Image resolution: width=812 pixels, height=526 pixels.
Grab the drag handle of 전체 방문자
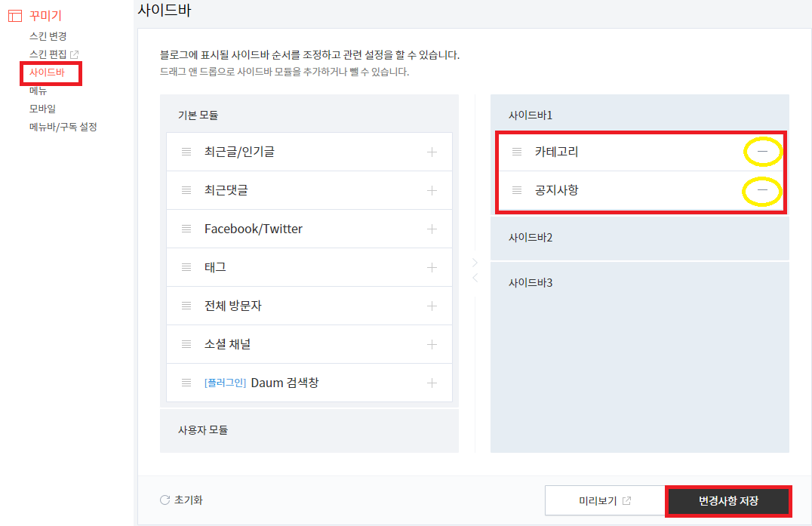[x=186, y=306]
